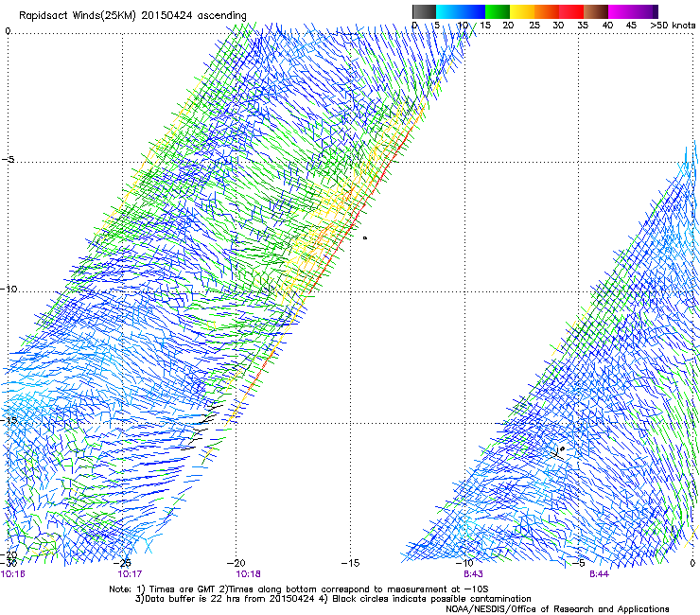Screen dimensions: 700x615
Task: Click the '-15' latitude label on left axis
Action: click(x=9, y=420)
